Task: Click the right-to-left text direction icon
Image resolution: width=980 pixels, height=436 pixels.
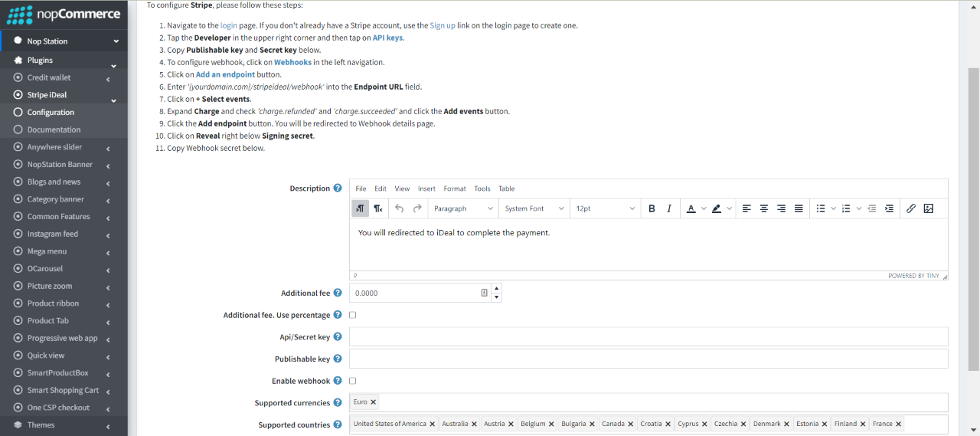Action: 378,208
